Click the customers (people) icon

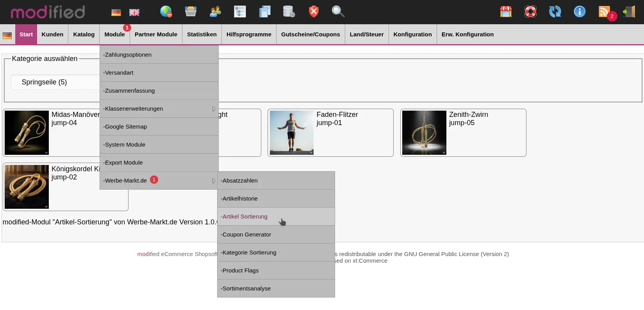(215, 12)
